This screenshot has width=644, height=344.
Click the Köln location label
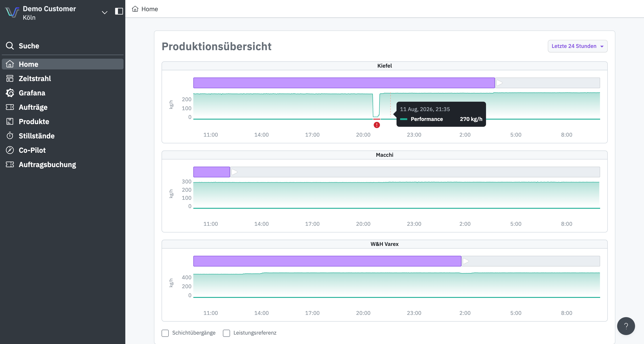pos(29,17)
